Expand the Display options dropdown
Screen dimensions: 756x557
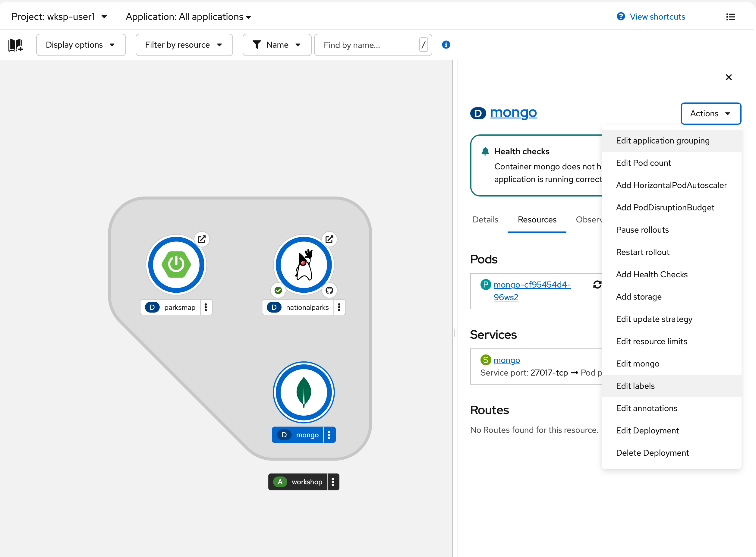tap(80, 45)
